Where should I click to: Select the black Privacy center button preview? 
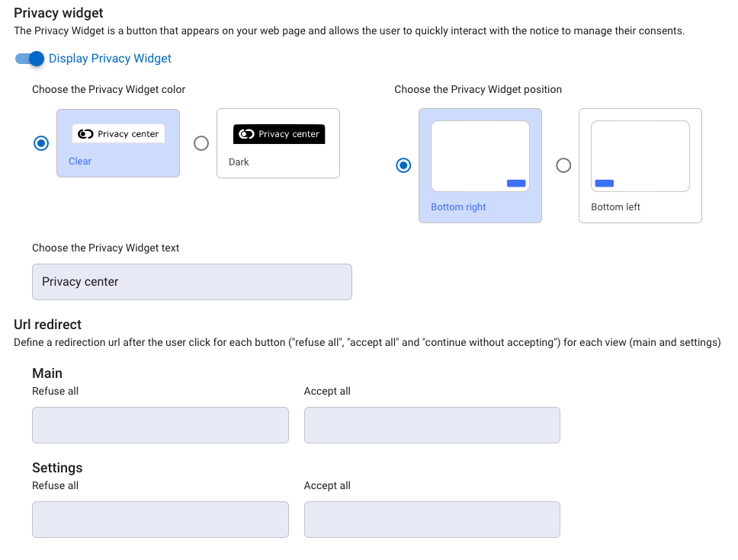coord(278,133)
